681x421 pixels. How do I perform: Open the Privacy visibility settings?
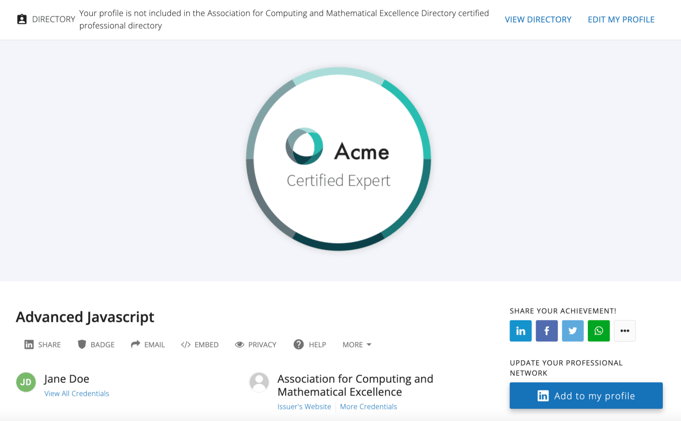255,345
